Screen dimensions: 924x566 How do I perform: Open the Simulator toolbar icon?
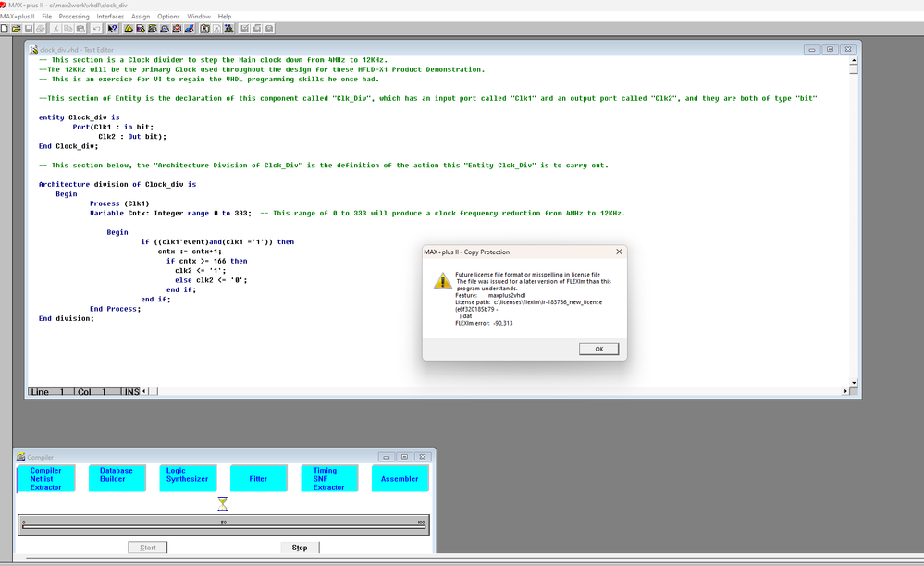[x=165, y=29]
